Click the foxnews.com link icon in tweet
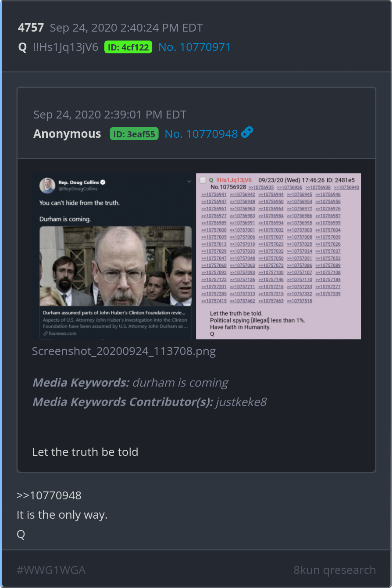Viewport: 392px width, 588px height. click(x=45, y=333)
